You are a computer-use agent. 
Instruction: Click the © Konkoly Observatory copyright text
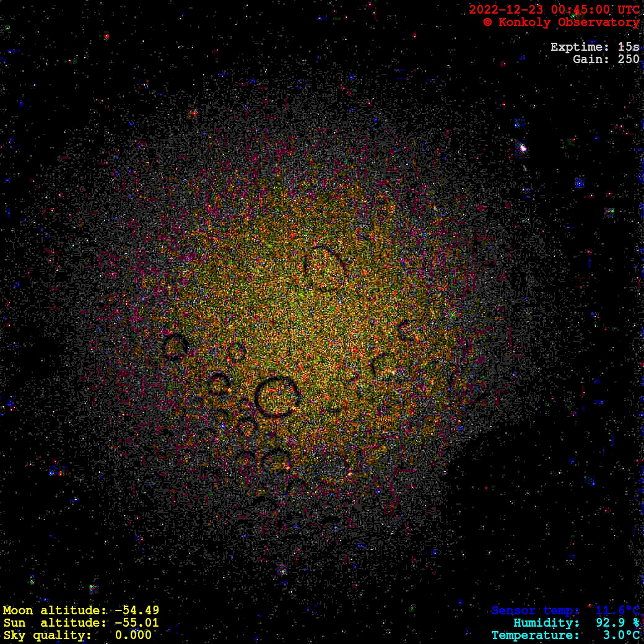(x=561, y=22)
